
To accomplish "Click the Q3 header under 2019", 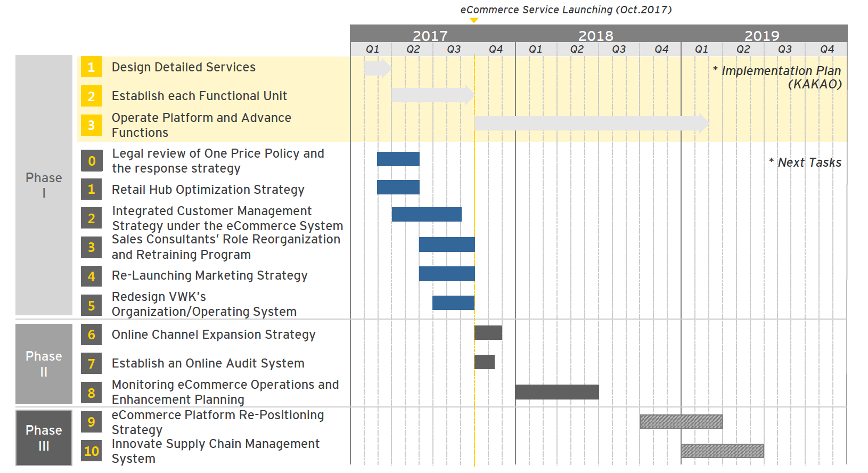I will coord(784,49).
